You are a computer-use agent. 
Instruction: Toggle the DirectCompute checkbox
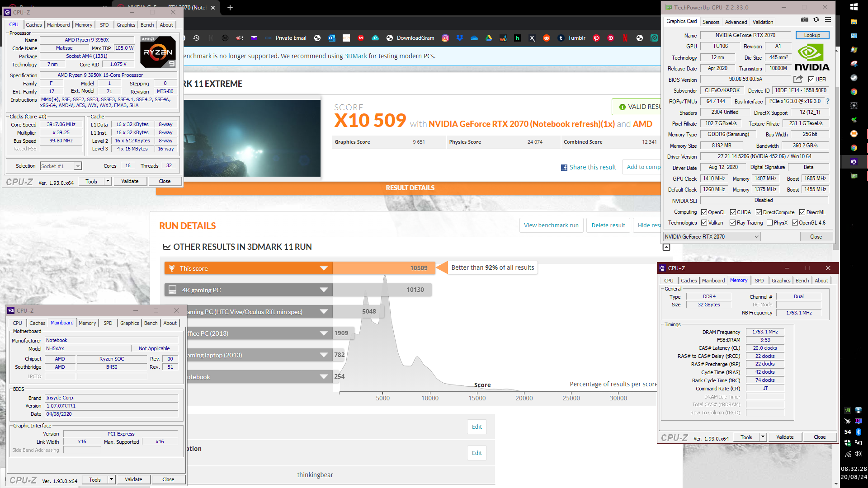tap(759, 212)
